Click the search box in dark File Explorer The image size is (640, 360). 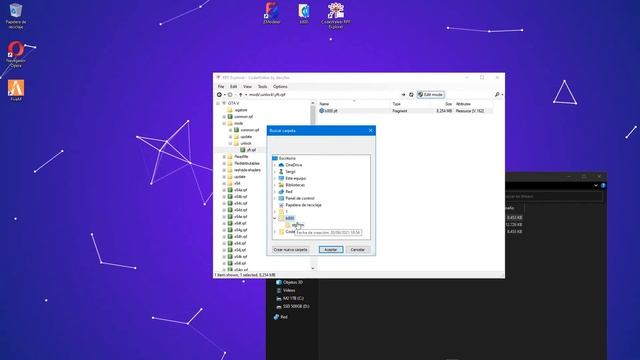[x=554, y=196]
